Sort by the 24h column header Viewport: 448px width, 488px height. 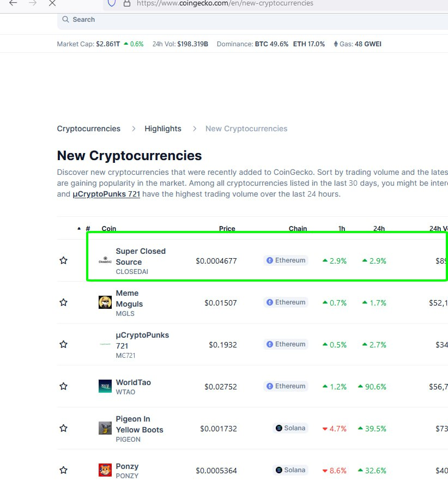tap(379, 228)
